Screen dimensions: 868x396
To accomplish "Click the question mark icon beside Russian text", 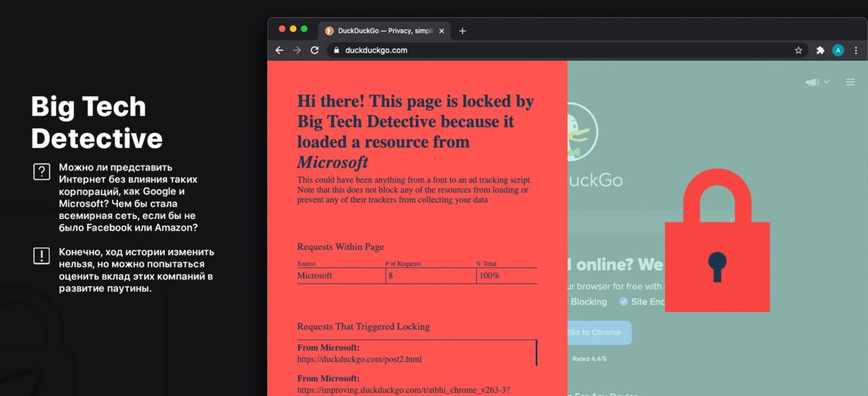I will coord(41,172).
